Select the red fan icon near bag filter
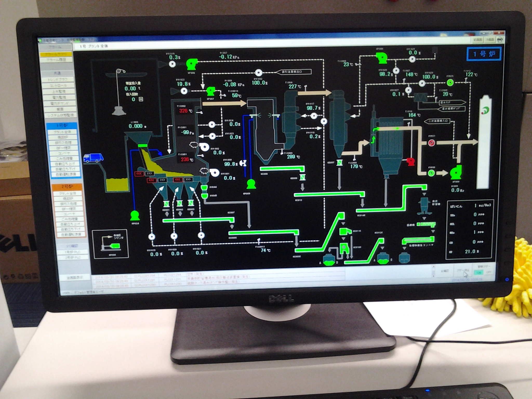532x399 pixels. pos(411,162)
